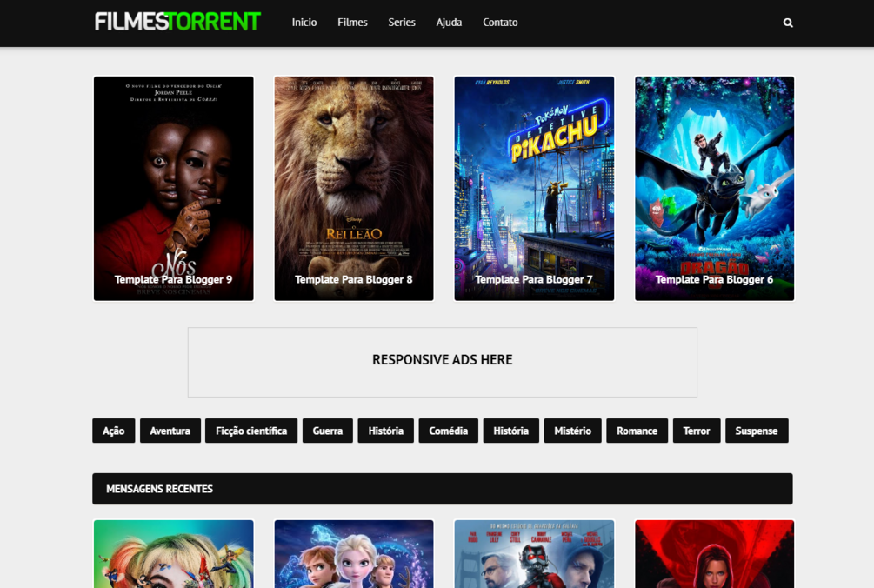Click the Template Para Blogger 6 title
This screenshot has width=874, height=588.
tap(715, 279)
